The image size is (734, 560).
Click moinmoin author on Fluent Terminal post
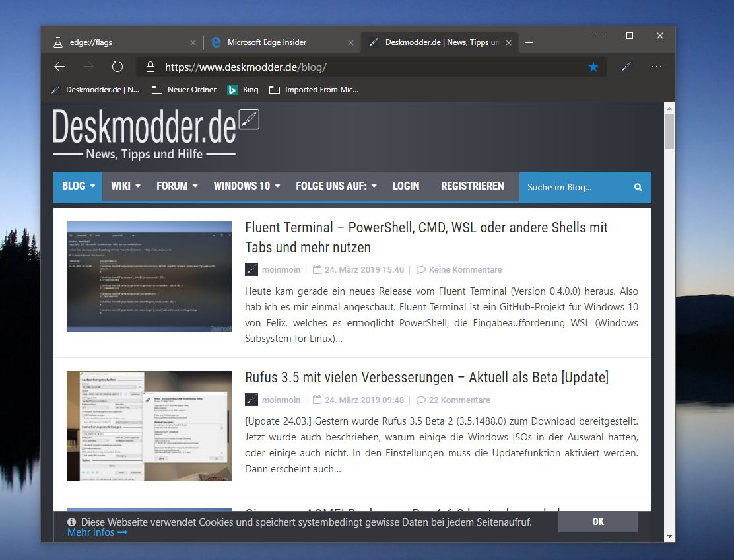pos(281,269)
